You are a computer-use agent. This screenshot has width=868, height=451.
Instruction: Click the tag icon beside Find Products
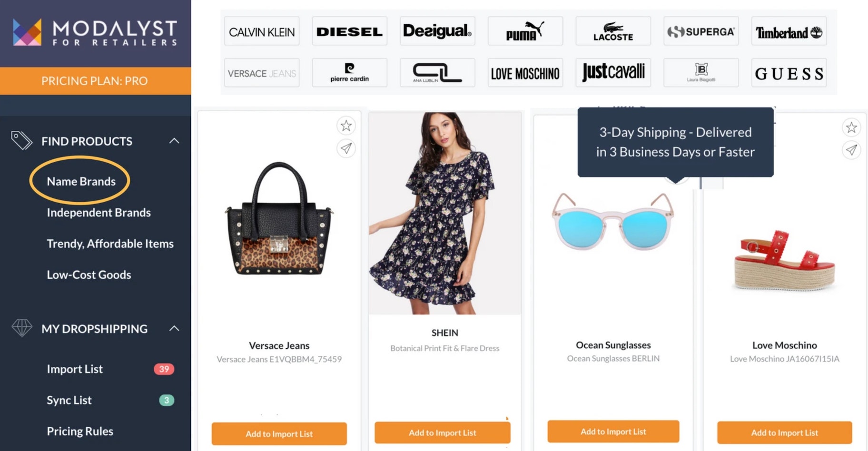[x=21, y=140]
